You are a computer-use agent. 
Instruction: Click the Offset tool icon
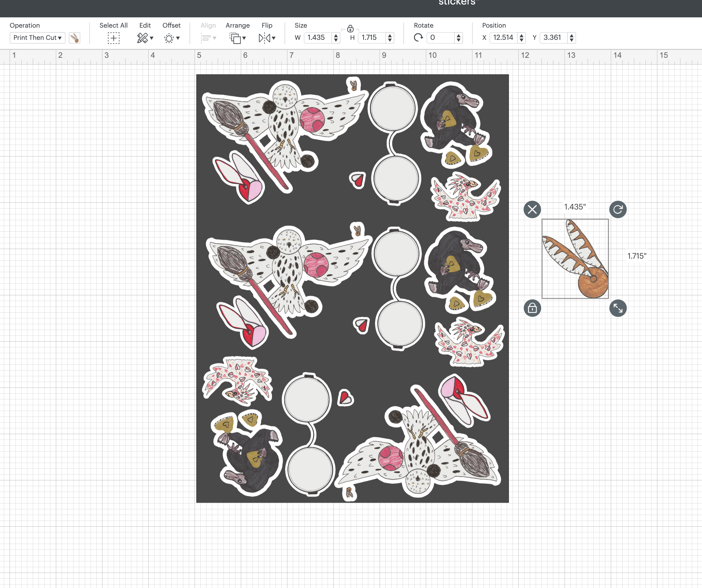tap(169, 38)
